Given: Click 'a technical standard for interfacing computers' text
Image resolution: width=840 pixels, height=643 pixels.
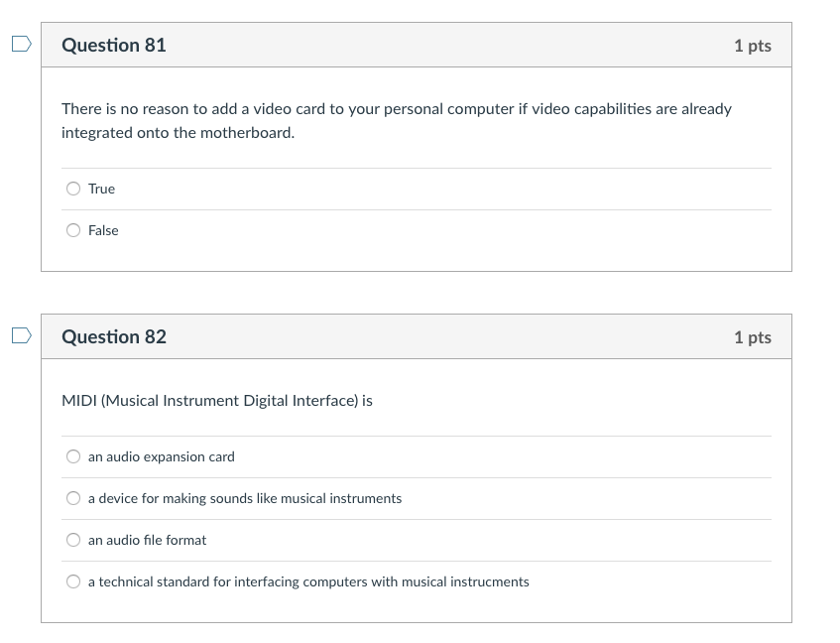Looking at the screenshot, I should point(308,582).
